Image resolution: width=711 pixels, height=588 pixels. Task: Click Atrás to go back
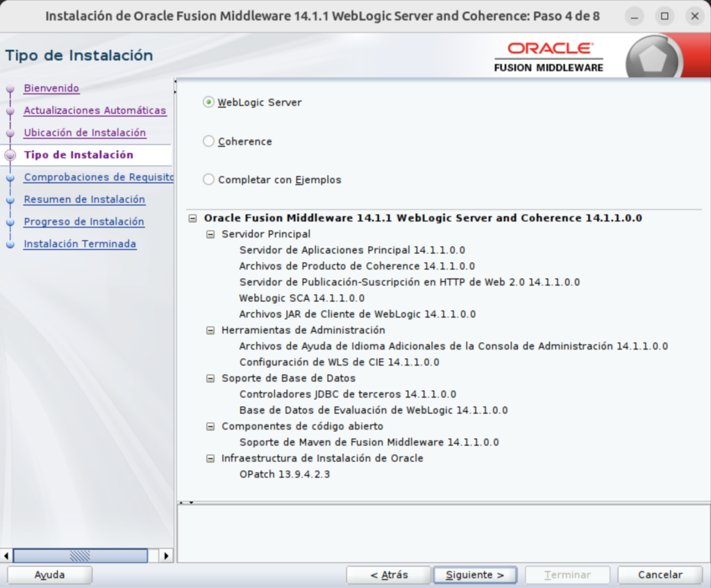(x=388, y=575)
